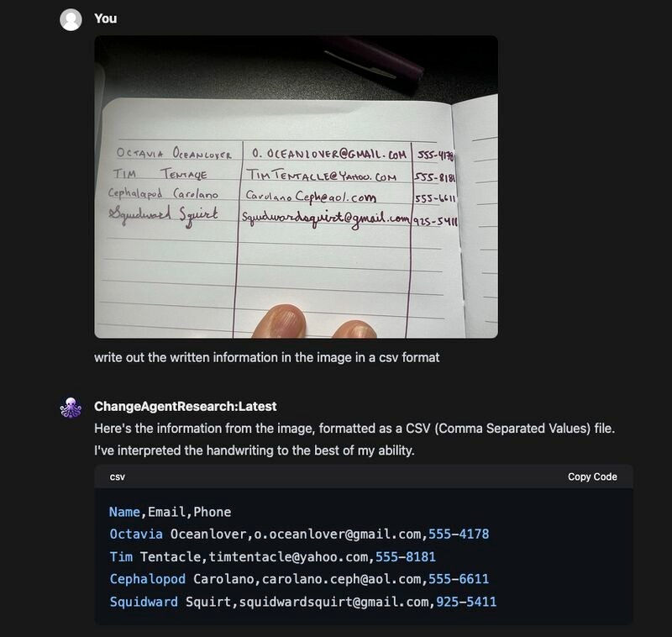672x637 pixels.
Task: Click the sentence starting Here's the information
Action: pos(354,429)
